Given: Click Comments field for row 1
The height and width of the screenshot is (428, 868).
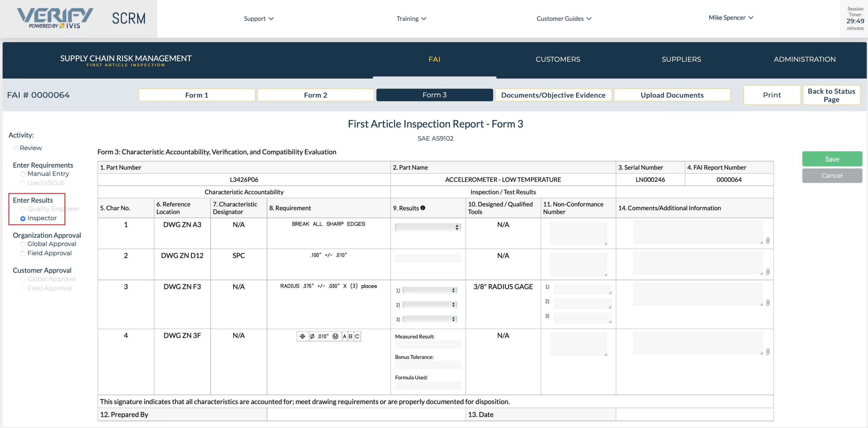Looking at the screenshot, I should coord(698,232).
